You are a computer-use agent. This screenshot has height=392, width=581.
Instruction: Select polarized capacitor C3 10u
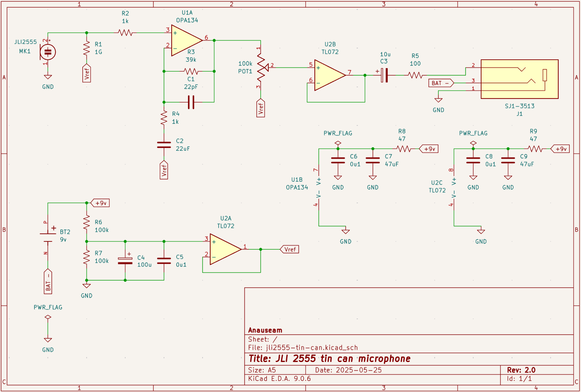(384, 75)
